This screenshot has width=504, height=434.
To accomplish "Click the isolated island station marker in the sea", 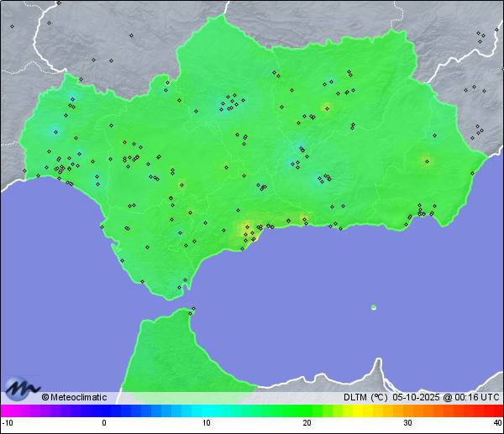I will click(373, 307).
